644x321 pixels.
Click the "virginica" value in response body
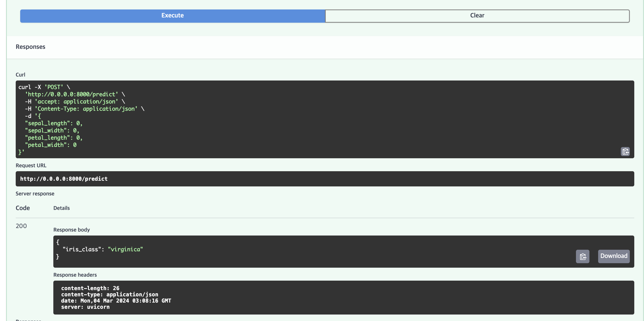click(125, 249)
